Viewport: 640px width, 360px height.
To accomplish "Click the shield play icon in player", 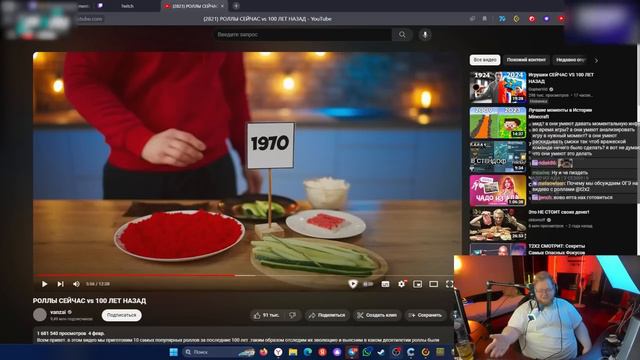I will [x=353, y=284].
